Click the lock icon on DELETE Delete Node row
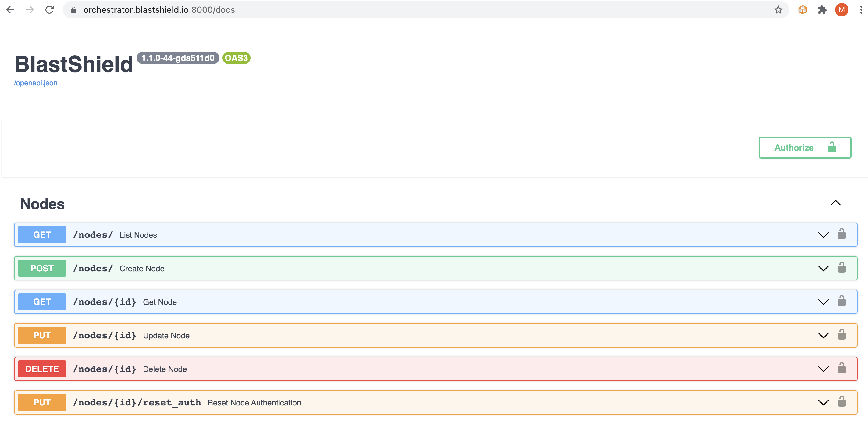Screen dimensions: 868x428 click(x=842, y=368)
